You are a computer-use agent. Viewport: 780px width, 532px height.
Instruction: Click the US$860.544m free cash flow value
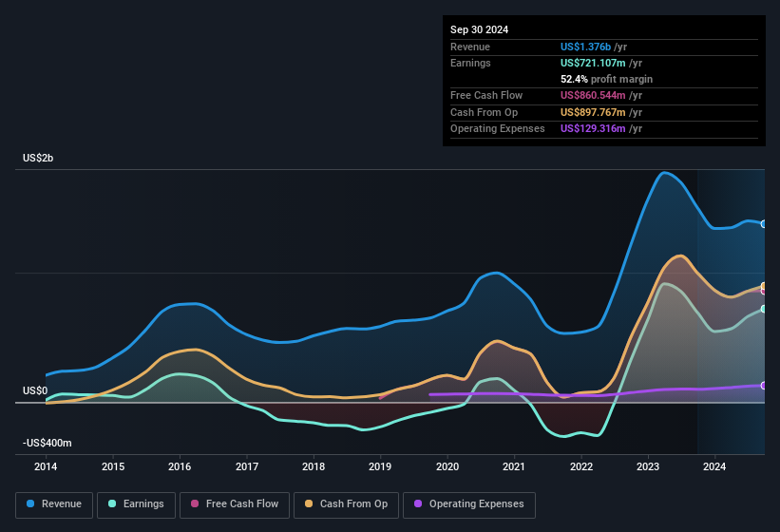click(593, 95)
